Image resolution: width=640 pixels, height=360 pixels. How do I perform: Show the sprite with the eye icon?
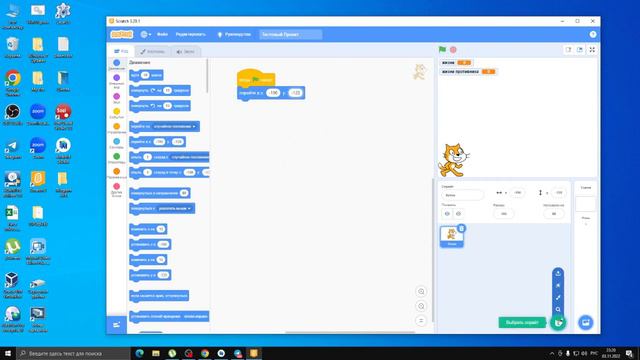[x=447, y=213]
